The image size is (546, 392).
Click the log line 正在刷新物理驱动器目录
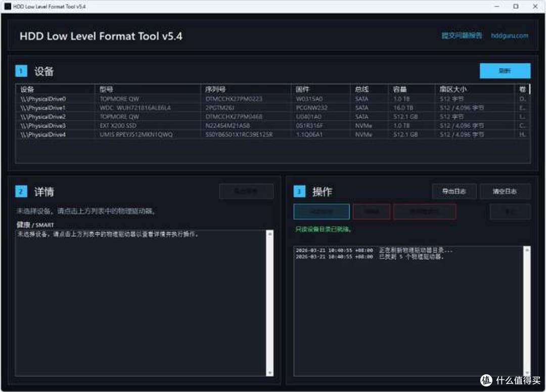click(374, 250)
